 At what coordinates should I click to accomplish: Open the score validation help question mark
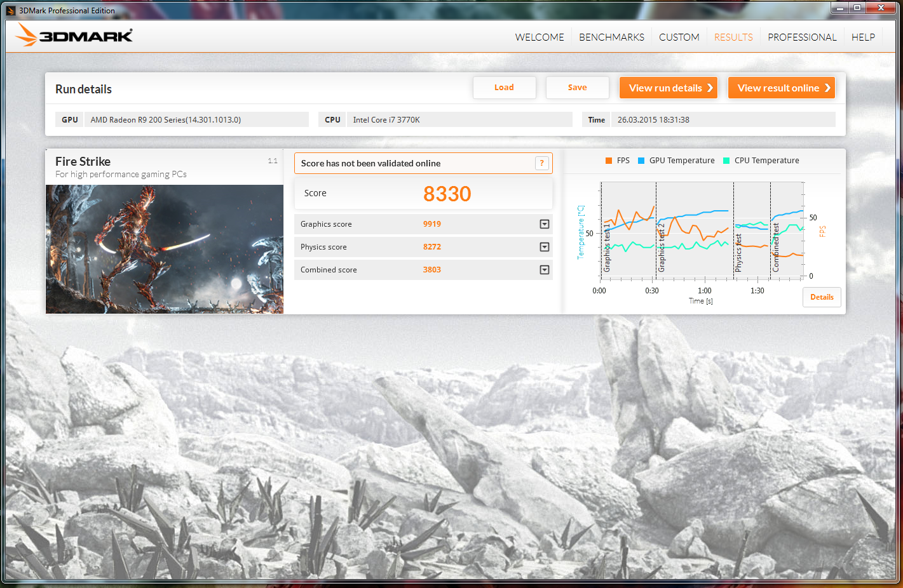click(541, 163)
